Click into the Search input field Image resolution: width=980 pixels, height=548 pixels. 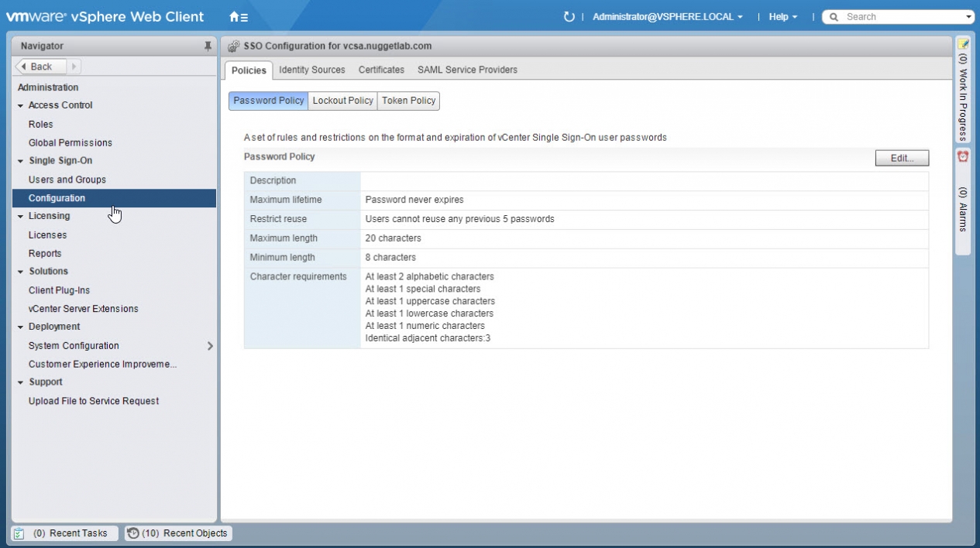coord(903,17)
